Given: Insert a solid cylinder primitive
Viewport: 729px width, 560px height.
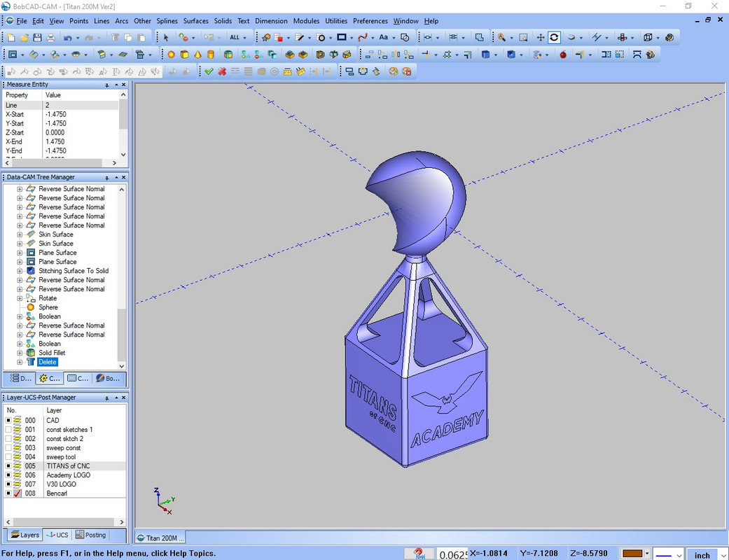Looking at the screenshot, I should pyautogui.click(x=211, y=55).
